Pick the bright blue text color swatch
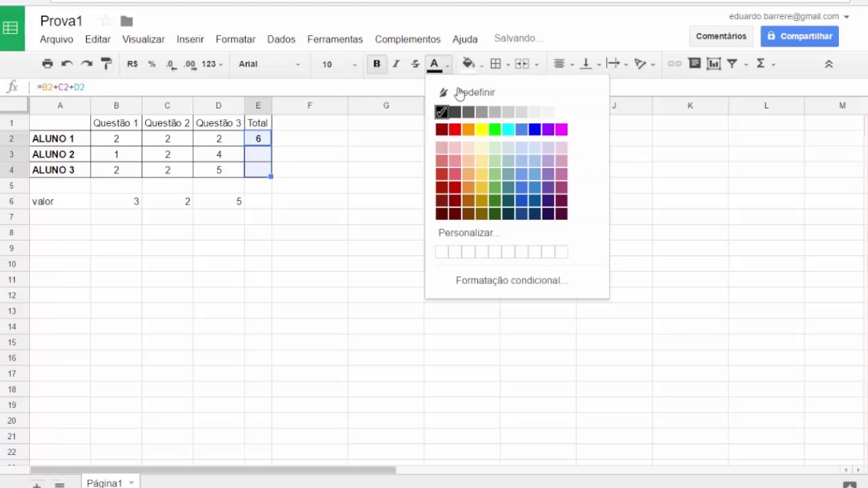The height and width of the screenshot is (488, 868). coord(534,129)
